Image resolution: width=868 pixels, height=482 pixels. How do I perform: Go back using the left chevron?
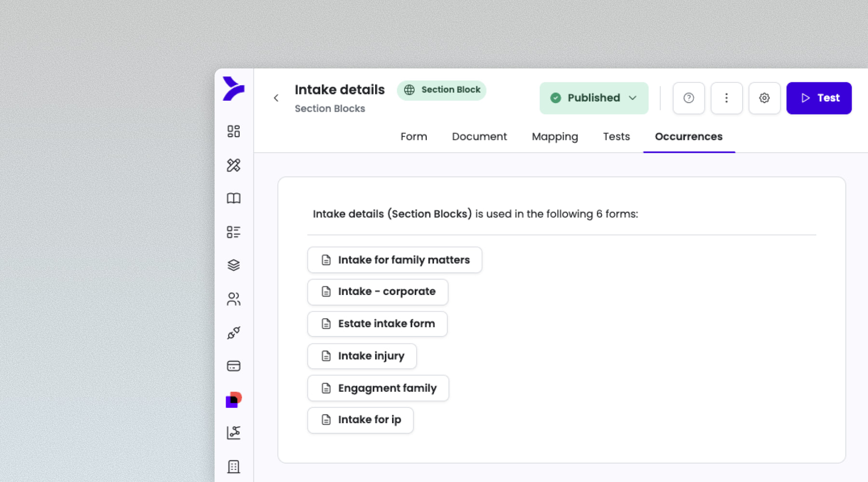pos(276,98)
